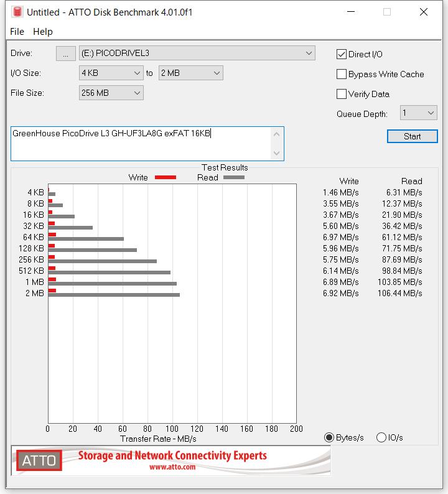Image resolution: width=448 pixels, height=494 pixels.
Task: Open the File Size 256 MB dropdown
Action: (x=111, y=93)
